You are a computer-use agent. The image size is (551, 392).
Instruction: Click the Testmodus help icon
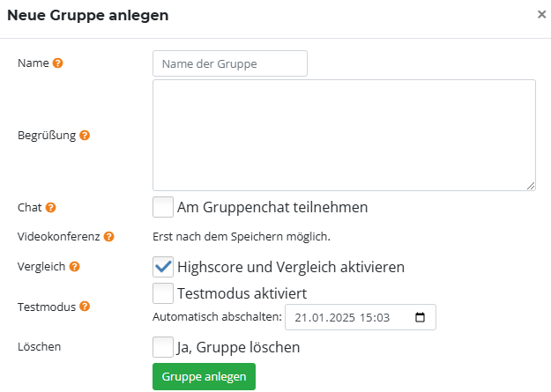85,307
